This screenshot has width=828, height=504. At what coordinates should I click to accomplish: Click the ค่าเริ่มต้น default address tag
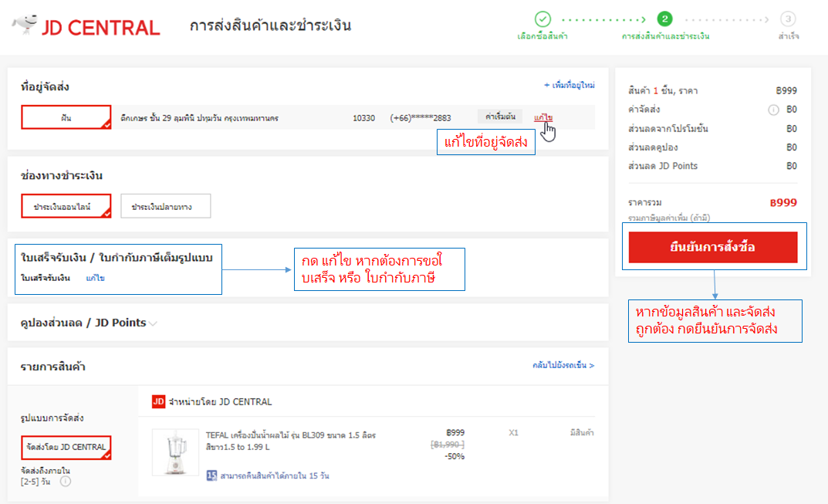tap(500, 117)
